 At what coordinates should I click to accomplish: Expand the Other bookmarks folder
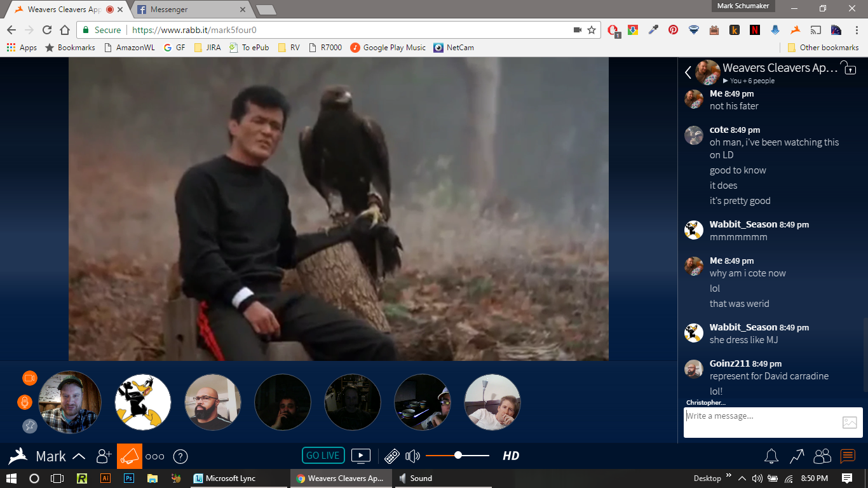pyautogui.click(x=823, y=48)
